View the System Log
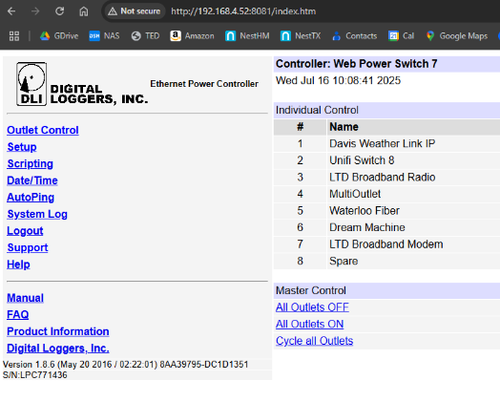This screenshot has height=402, width=500. pyautogui.click(x=37, y=214)
